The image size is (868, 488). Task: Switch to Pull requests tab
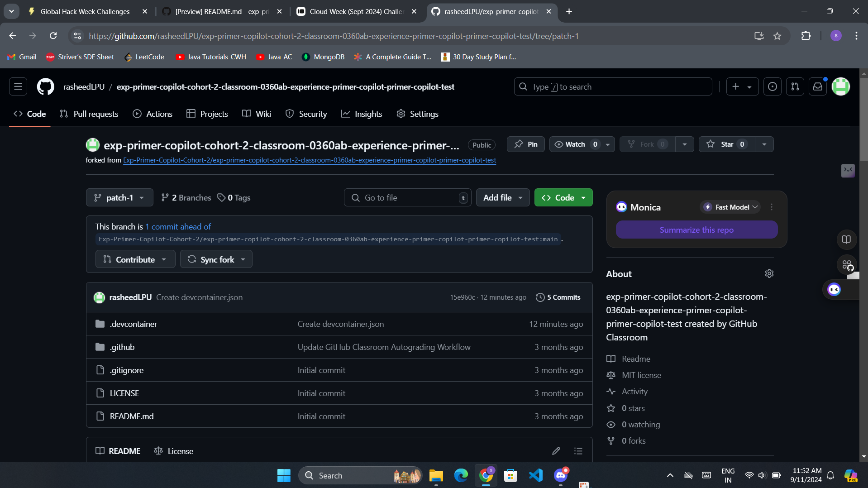tap(89, 114)
